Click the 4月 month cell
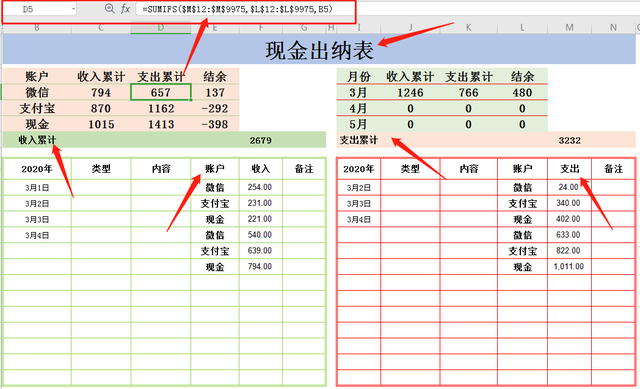Image resolution: width=640 pixels, height=389 pixels. pos(359,109)
